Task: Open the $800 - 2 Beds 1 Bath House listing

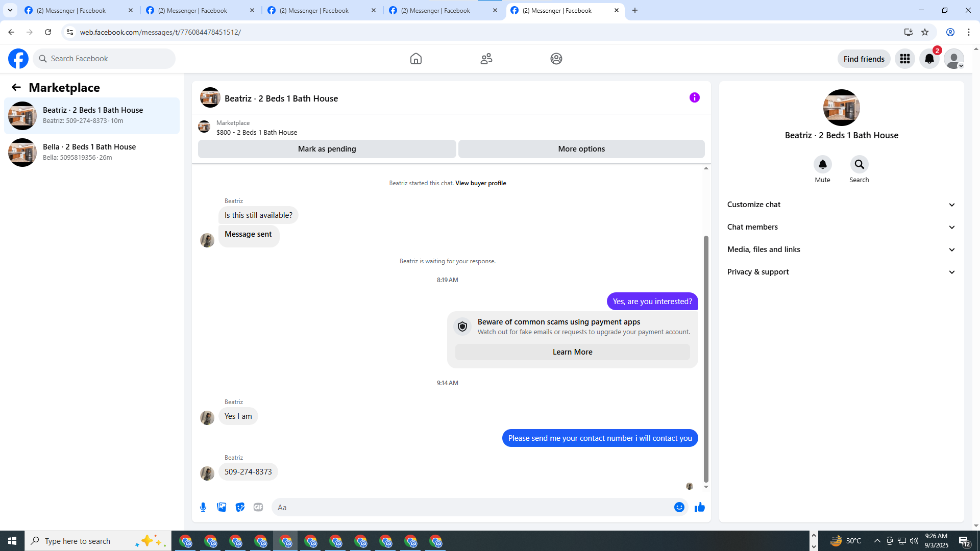Action: tap(257, 132)
